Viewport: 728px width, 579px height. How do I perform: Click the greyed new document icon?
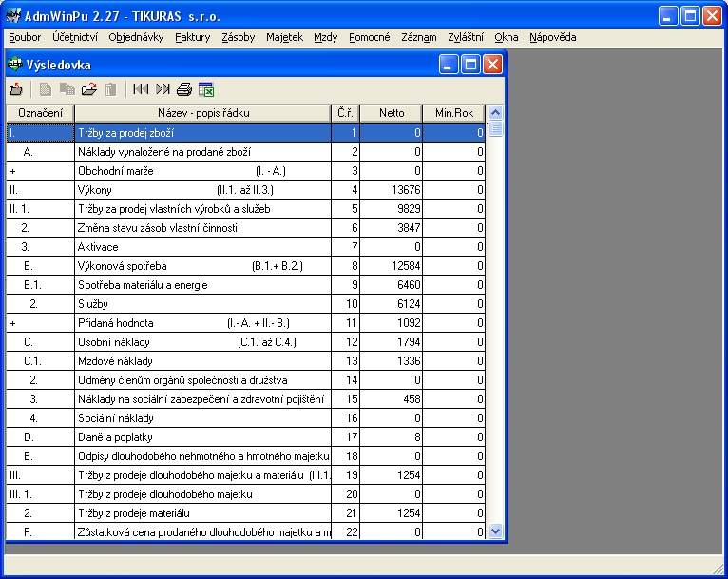click(45, 89)
